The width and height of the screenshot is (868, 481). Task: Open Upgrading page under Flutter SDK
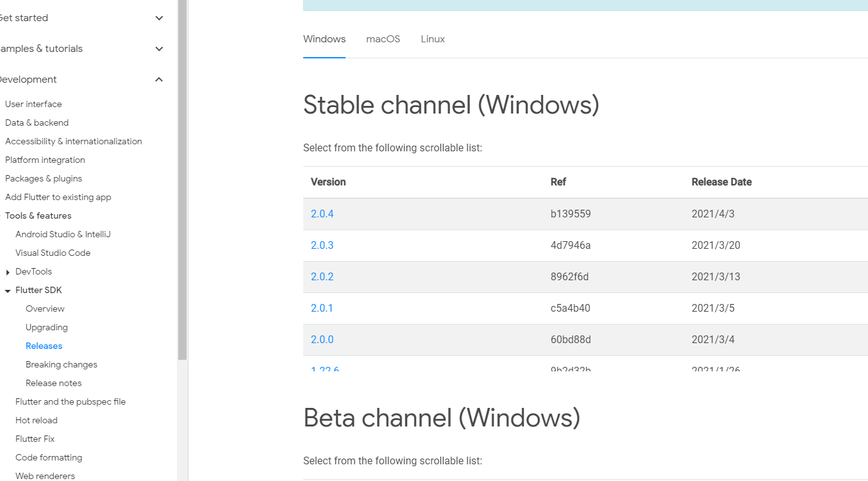click(x=47, y=327)
